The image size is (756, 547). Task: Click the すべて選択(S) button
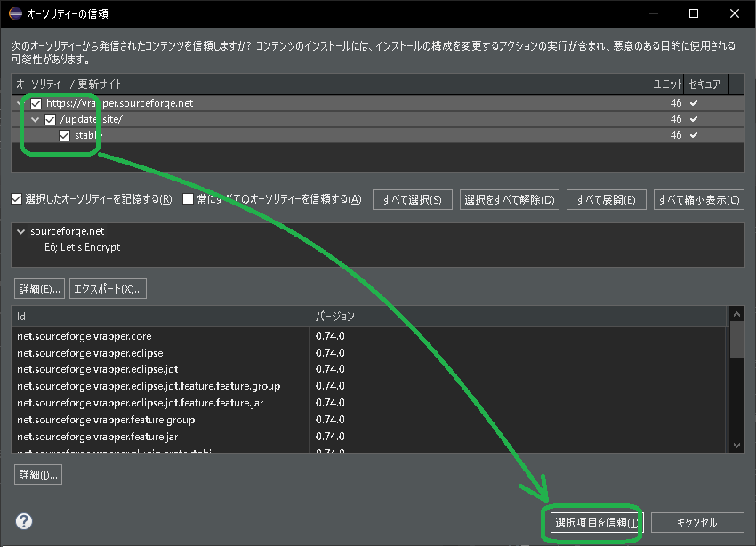click(x=412, y=200)
